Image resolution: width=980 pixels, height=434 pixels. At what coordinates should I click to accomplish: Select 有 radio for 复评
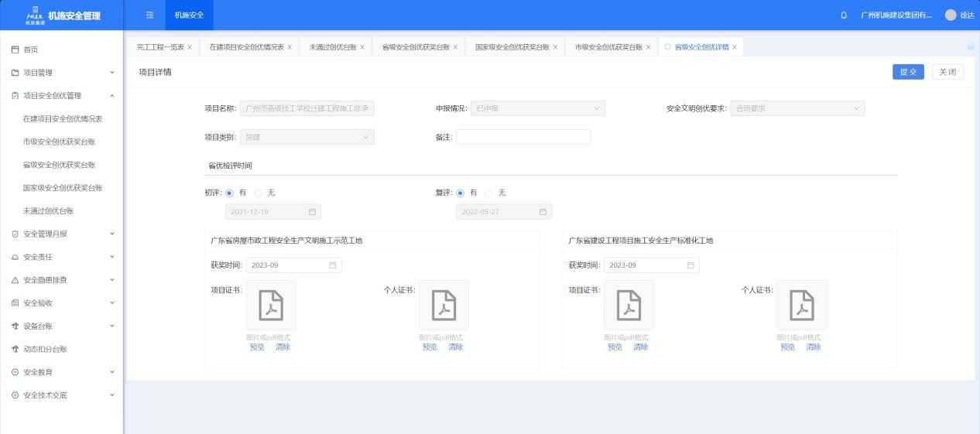pyautogui.click(x=460, y=193)
